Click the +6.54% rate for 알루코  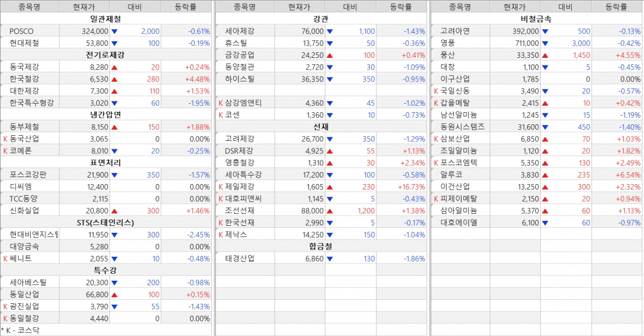click(x=628, y=175)
